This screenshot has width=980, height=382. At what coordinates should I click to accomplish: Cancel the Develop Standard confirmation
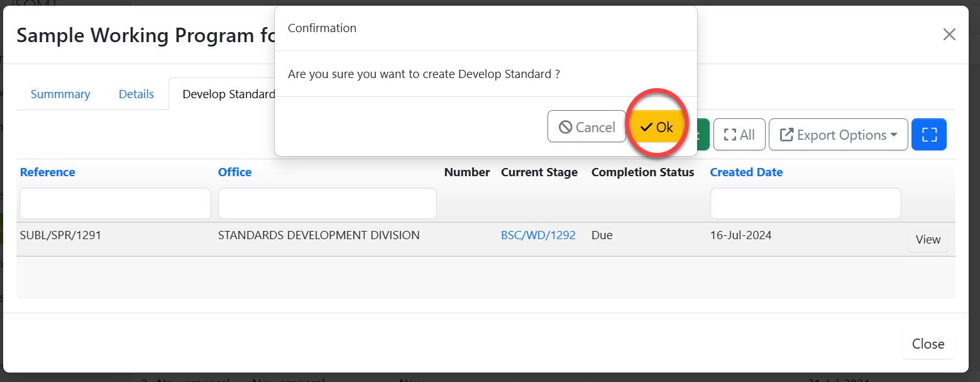click(x=586, y=127)
